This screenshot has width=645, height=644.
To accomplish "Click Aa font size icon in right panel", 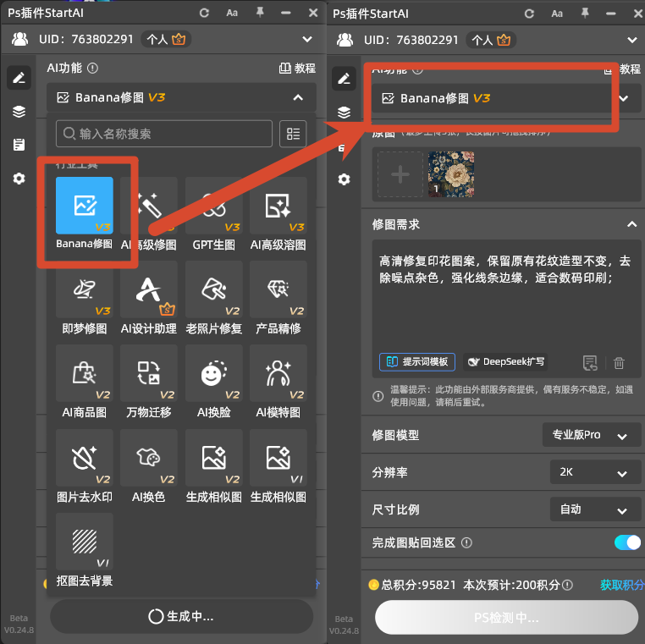I will point(557,14).
